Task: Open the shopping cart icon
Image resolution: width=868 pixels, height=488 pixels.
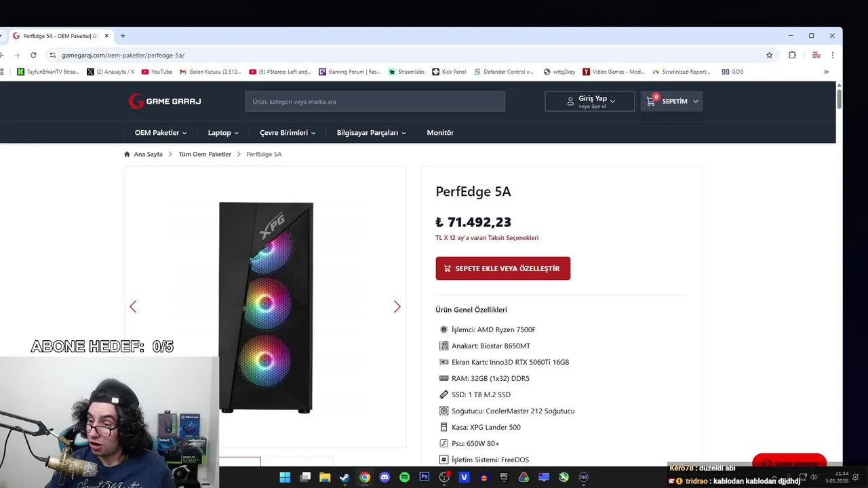Action: coord(651,101)
